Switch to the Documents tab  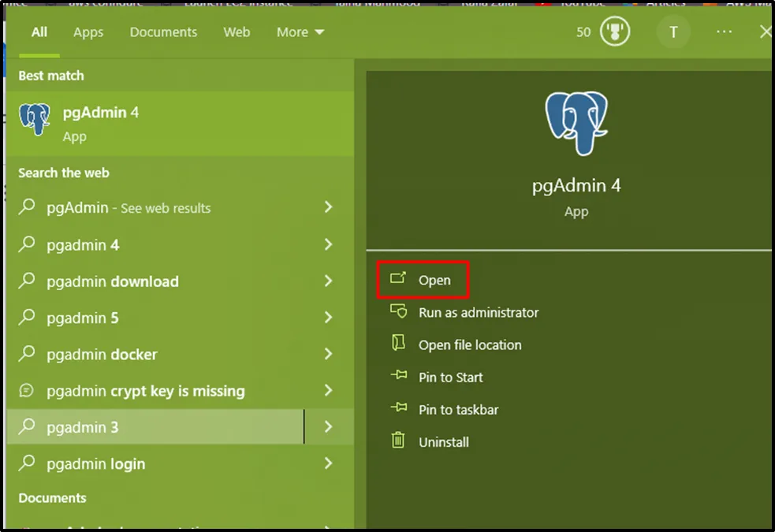(x=163, y=32)
